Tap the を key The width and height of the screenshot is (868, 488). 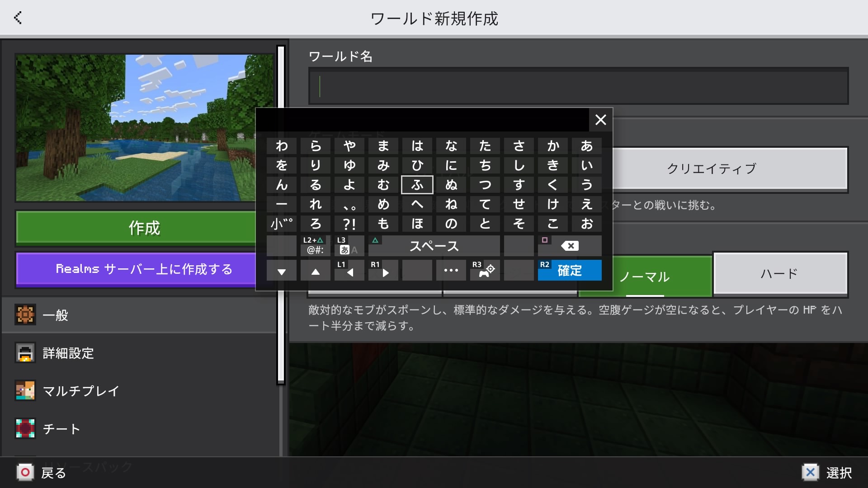[x=281, y=165]
